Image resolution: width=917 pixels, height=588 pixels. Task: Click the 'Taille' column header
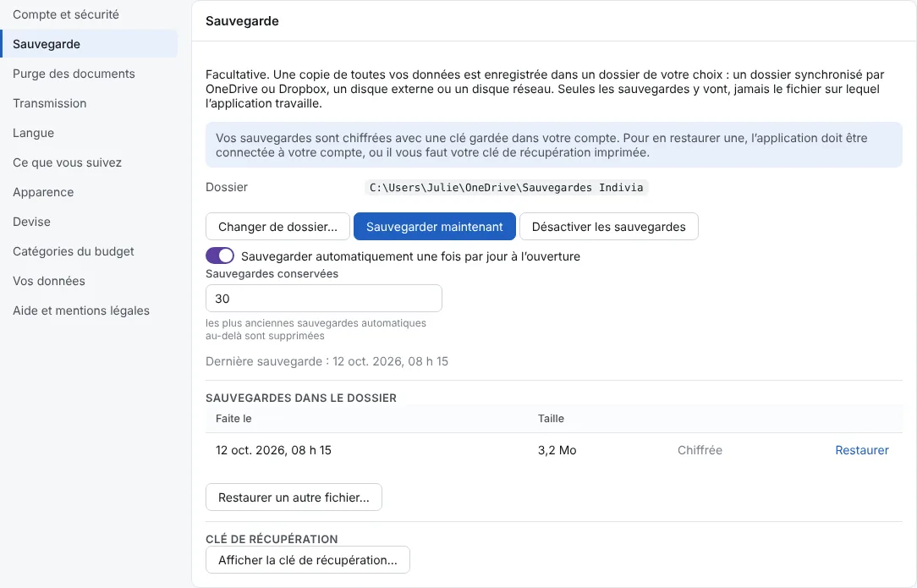pyautogui.click(x=551, y=419)
